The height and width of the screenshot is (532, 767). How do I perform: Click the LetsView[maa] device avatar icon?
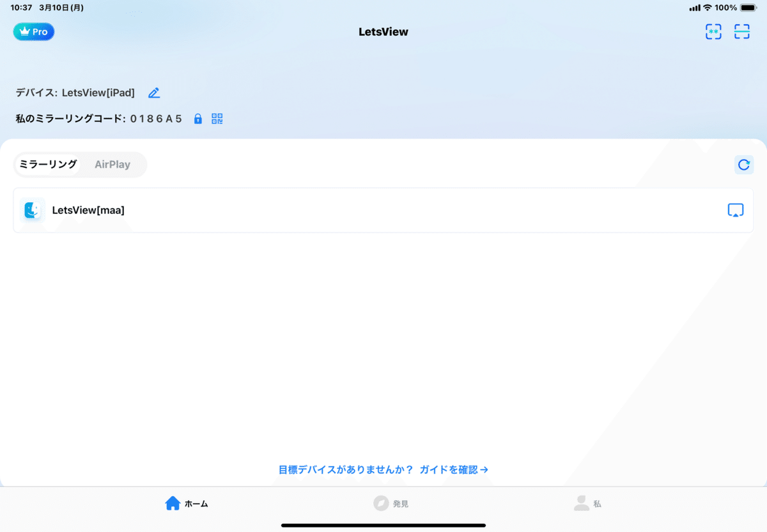(32, 210)
